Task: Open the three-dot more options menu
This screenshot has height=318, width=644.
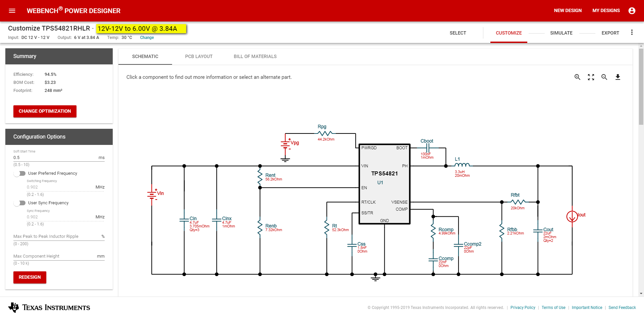Action: tap(632, 33)
